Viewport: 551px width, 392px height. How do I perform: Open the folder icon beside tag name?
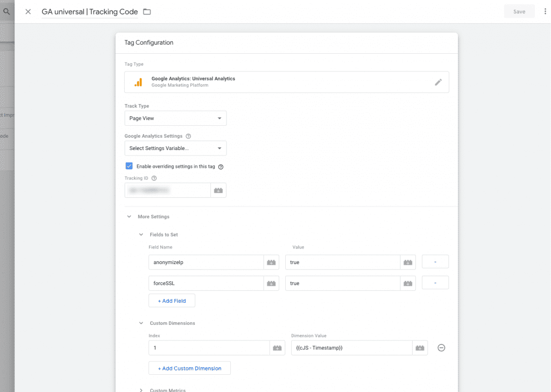[x=147, y=12]
